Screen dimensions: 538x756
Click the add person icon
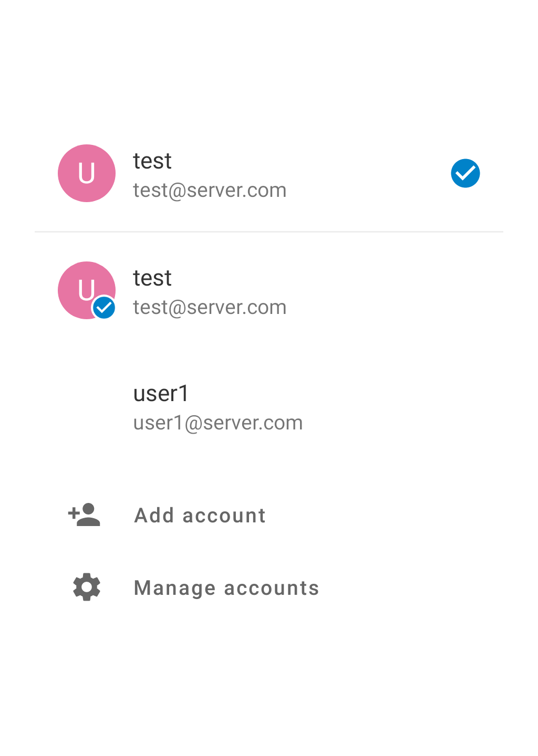point(85,515)
